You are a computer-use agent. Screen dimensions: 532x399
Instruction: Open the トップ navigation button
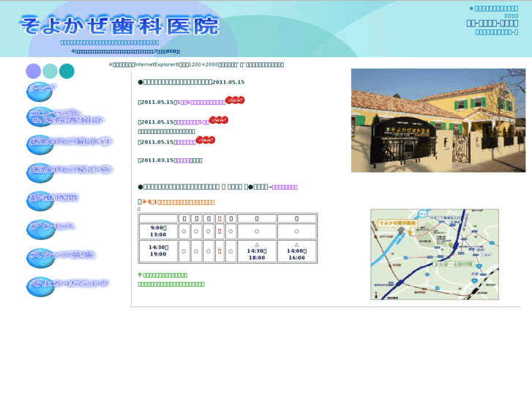(41, 91)
